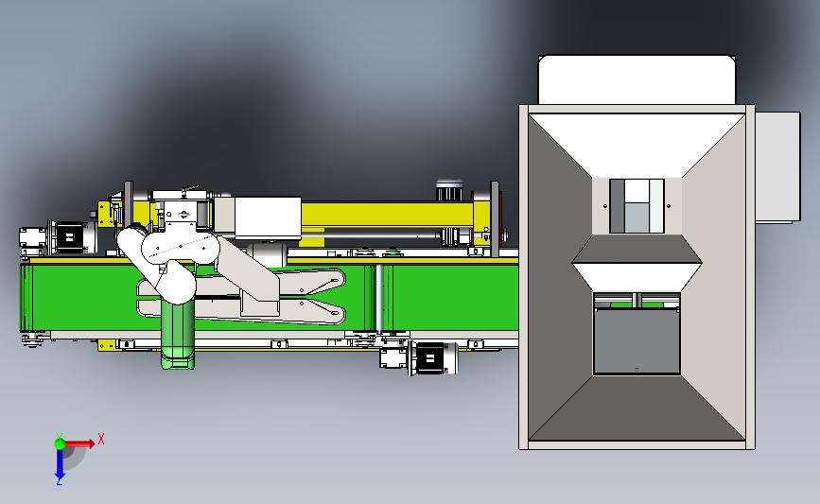Select the gearbox left of the black left-end motor
The height and width of the screenshot is (504, 820).
[34, 239]
